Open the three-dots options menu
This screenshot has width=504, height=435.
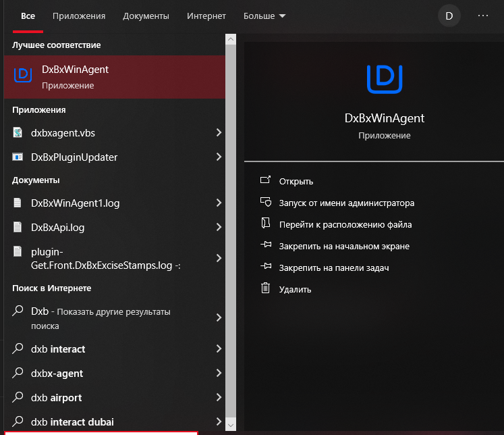click(483, 16)
